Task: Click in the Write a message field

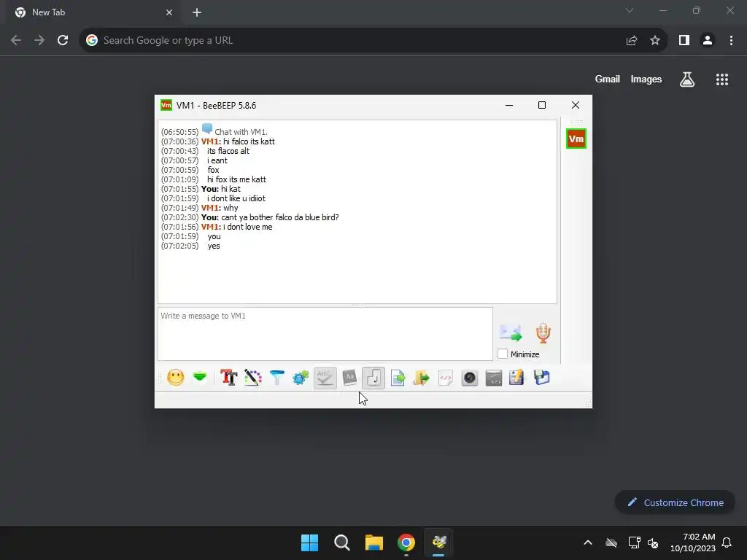Action: 325,334
